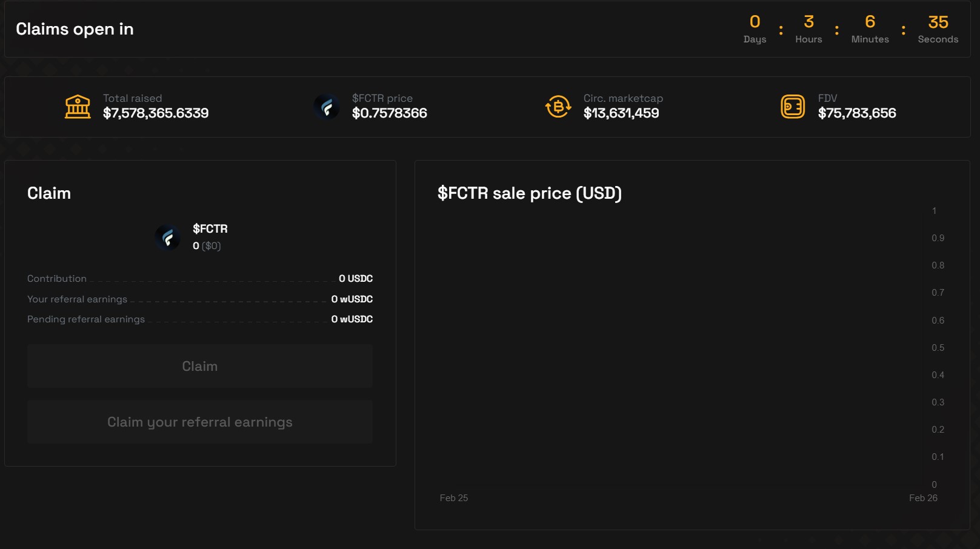Click Your referral earnings wUSDC value
The image size is (980, 549).
tap(352, 299)
